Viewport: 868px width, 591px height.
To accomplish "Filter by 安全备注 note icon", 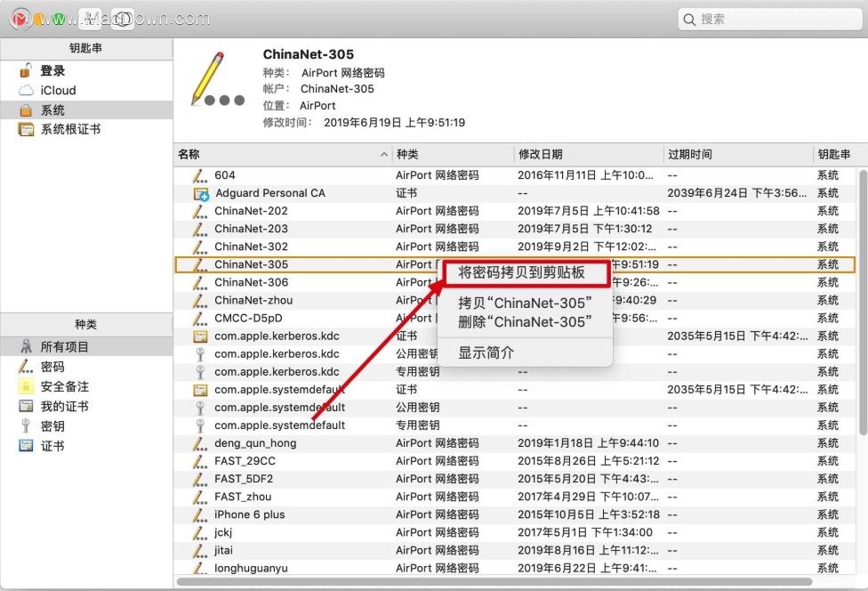I will coord(26,386).
